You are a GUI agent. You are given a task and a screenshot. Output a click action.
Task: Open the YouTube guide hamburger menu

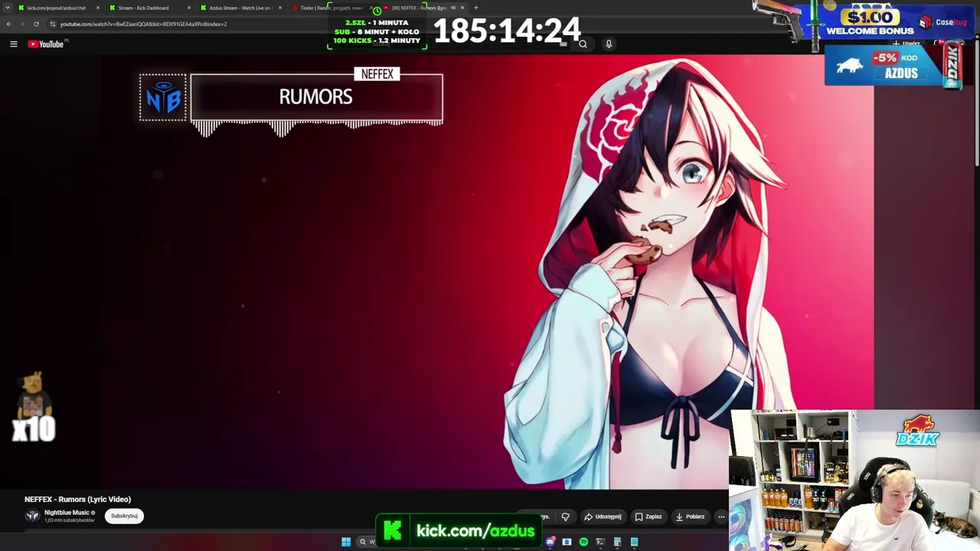pos(14,44)
